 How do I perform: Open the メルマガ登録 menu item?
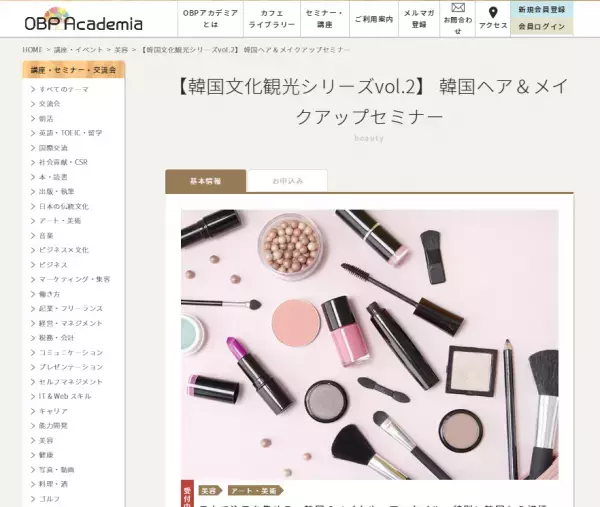click(x=419, y=19)
